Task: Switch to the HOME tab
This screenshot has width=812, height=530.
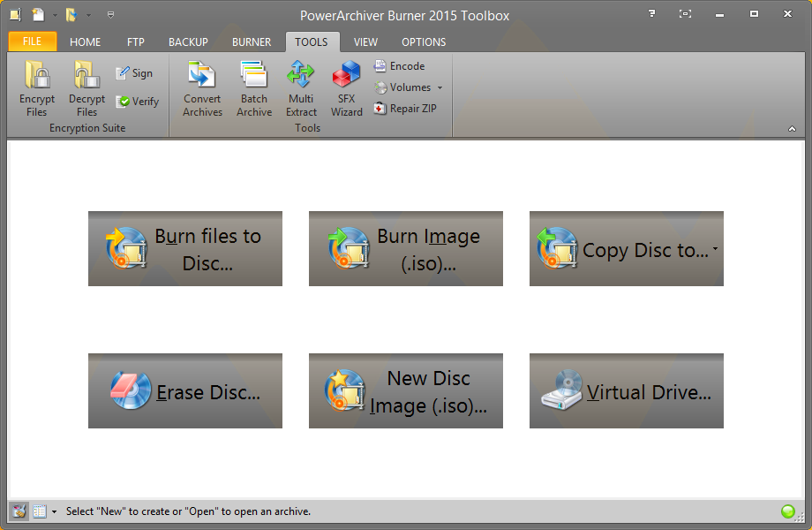Action: pyautogui.click(x=85, y=42)
